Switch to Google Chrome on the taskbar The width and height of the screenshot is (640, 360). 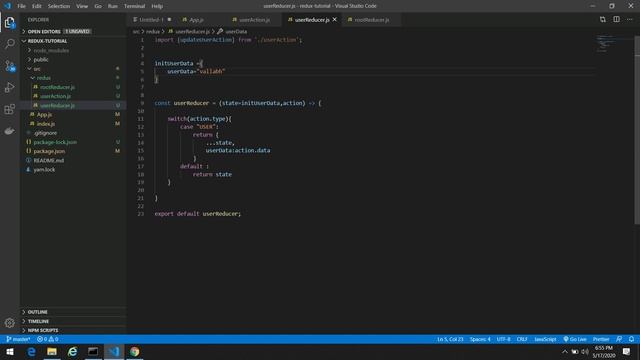point(135,351)
